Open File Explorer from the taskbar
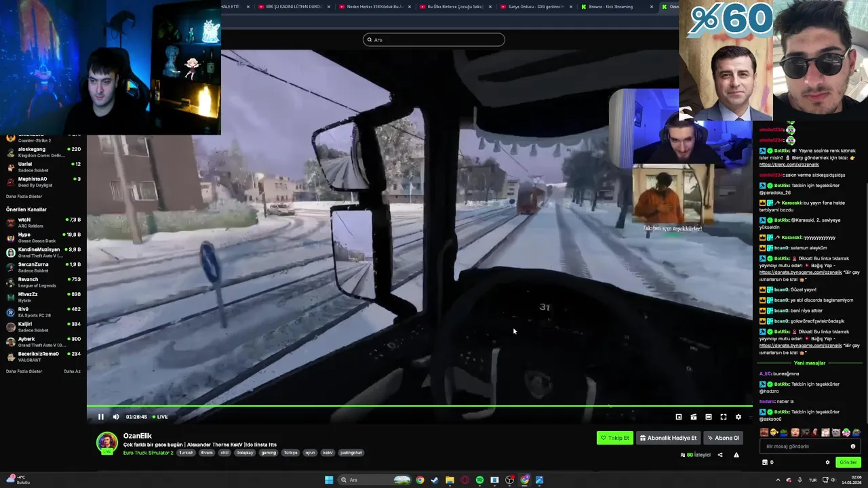The image size is (868, 488). click(x=450, y=480)
